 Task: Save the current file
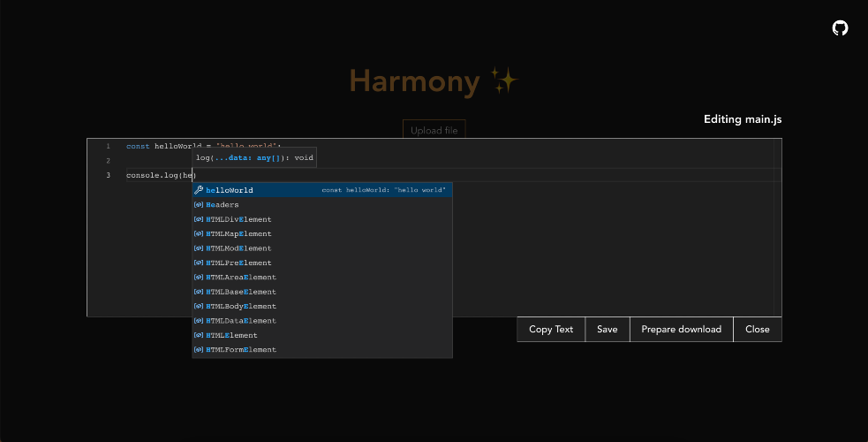(x=608, y=330)
